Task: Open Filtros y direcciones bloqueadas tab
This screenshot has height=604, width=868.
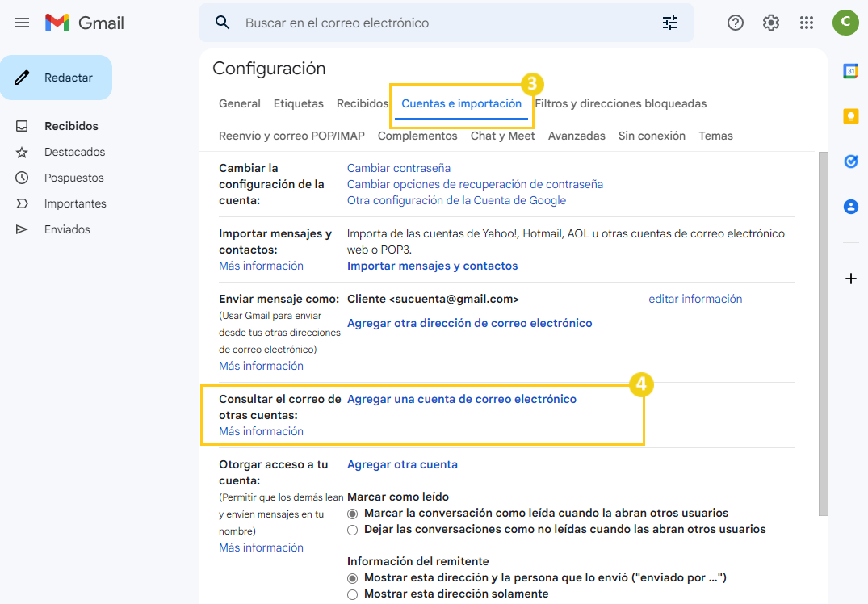Action: coord(621,103)
